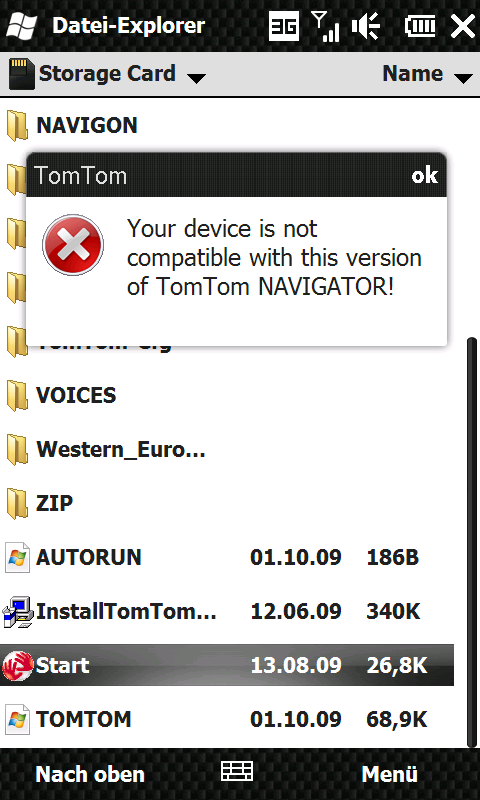Tap the battery status icon
The width and height of the screenshot is (480, 800).
[421, 26]
